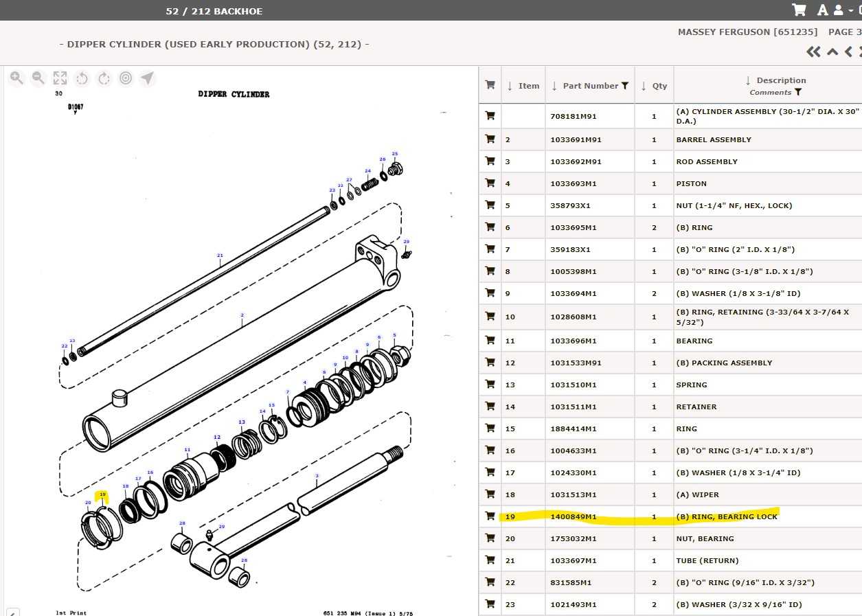The width and height of the screenshot is (862, 616).
Task: Sort the table by the Qty column
Action: point(654,86)
